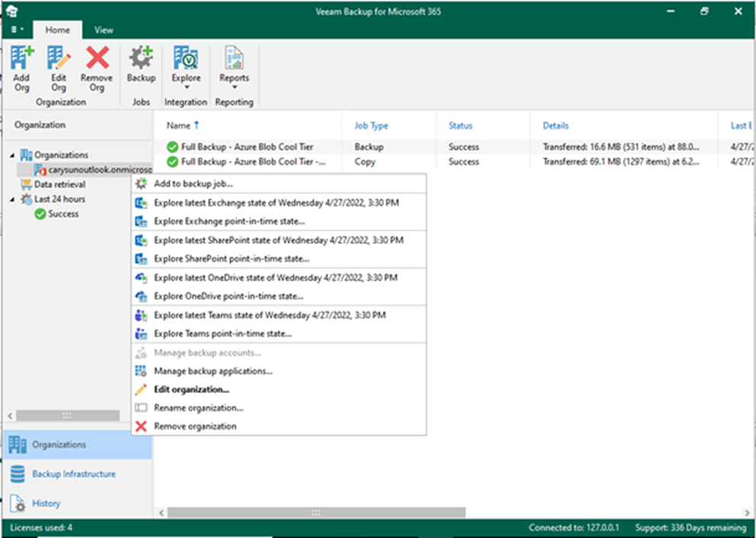Screen dimensions: 756x538
Task: Choose Add to backup job... menu entry
Action: click(x=278, y=183)
